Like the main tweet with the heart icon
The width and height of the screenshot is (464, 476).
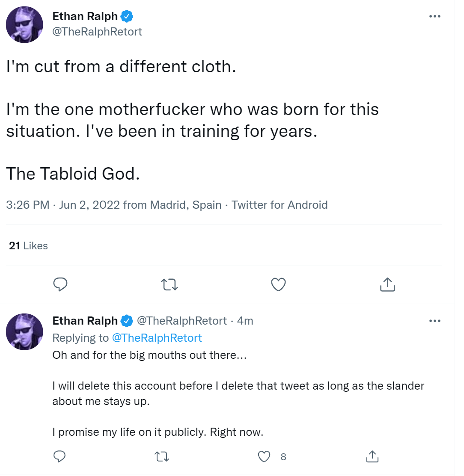point(278,284)
